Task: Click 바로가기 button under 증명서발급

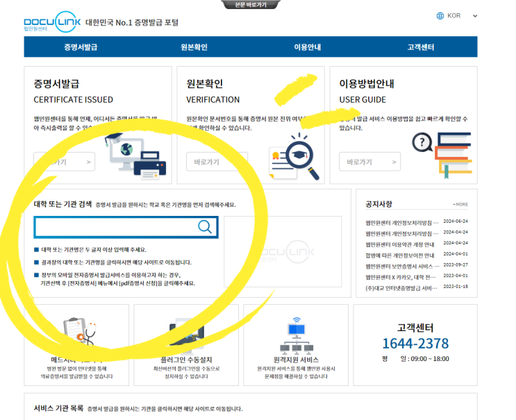Action: (x=64, y=162)
